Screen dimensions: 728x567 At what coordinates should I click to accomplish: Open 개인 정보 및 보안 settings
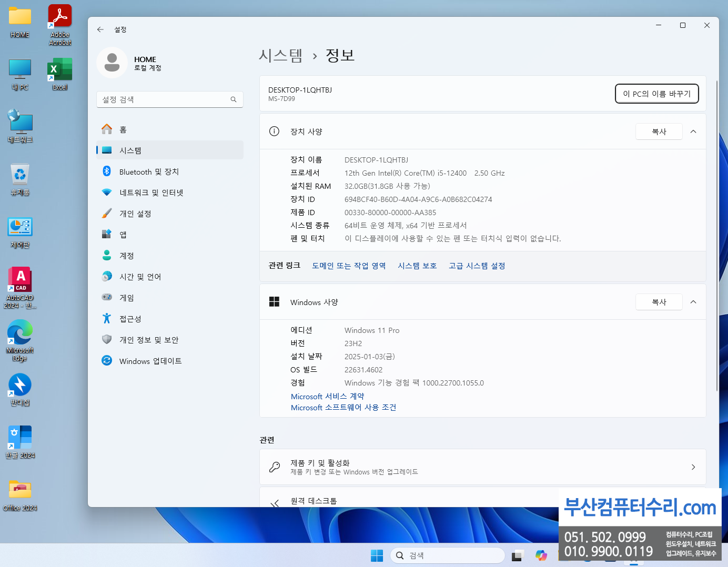170,340
